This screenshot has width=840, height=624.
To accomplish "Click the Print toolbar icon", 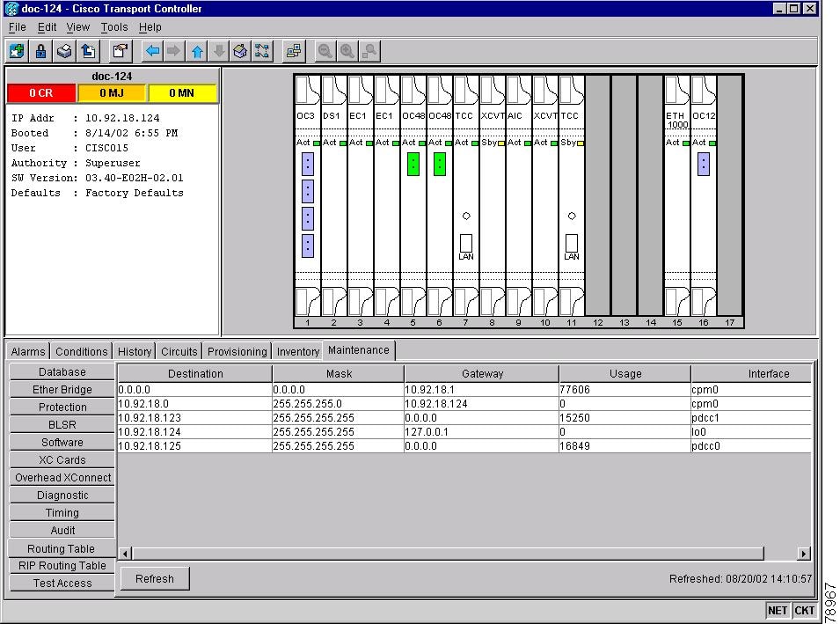I will (x=63, y=51).
